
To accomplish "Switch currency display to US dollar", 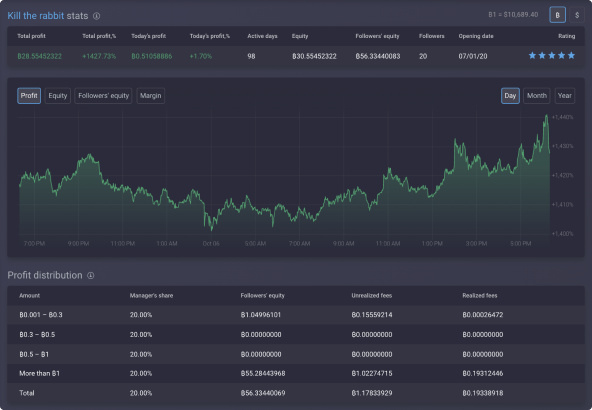I will 577,15.
